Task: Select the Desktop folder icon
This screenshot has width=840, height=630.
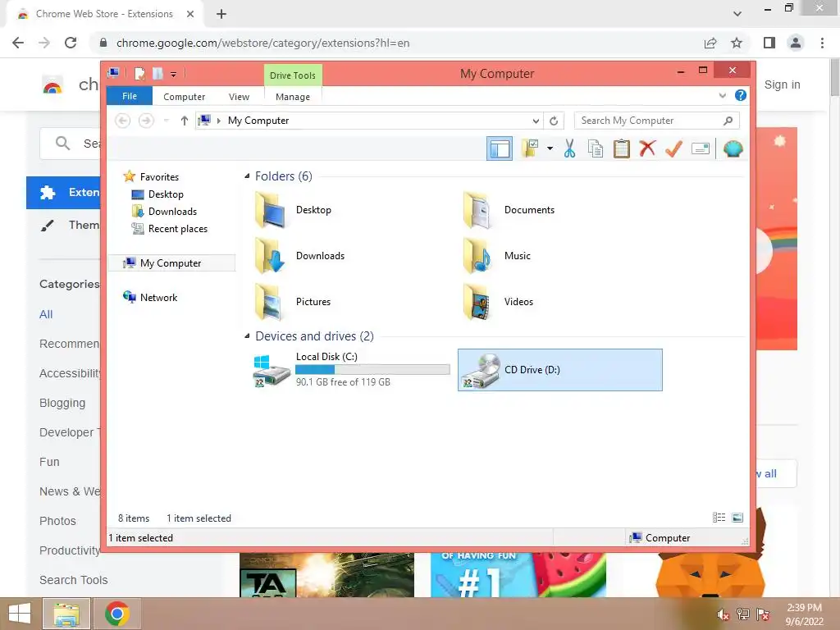Action: 269,211
